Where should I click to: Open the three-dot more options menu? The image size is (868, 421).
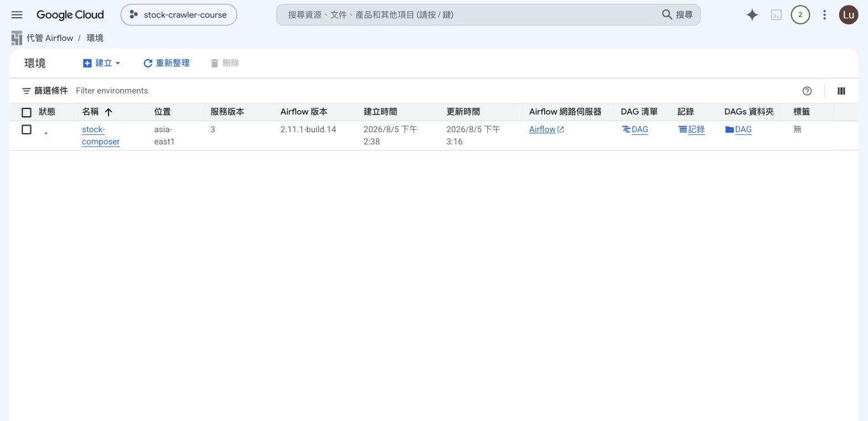824,15
